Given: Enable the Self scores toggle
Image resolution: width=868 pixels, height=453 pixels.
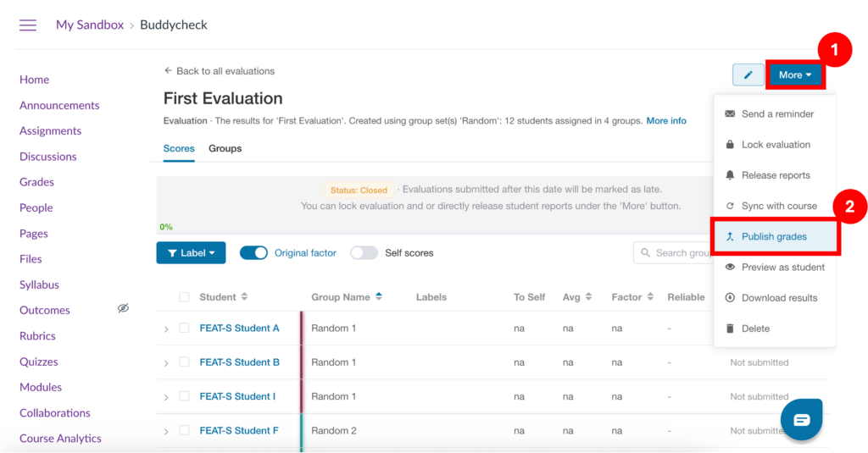Looking at the screenshot, I should [364, 252].
